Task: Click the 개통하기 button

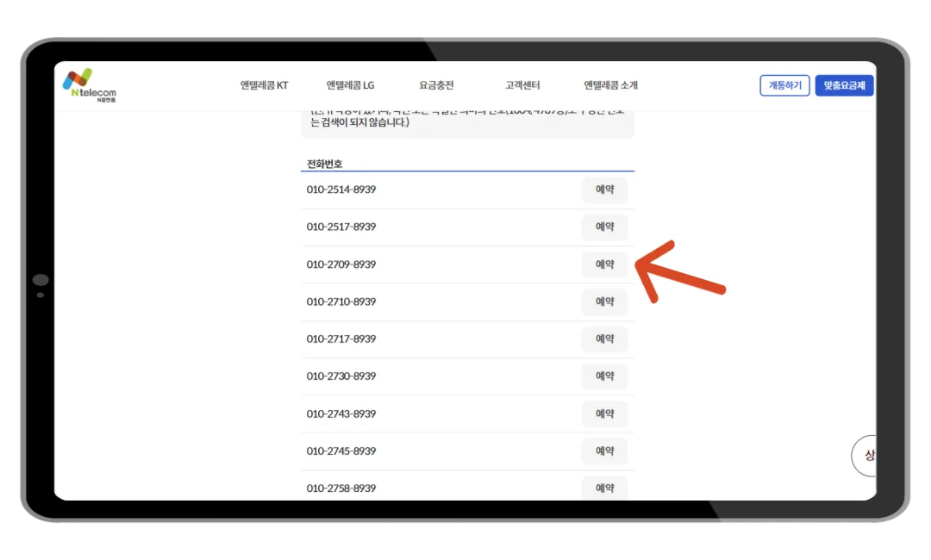Action: pyautogui.click(x=785, y=85)
